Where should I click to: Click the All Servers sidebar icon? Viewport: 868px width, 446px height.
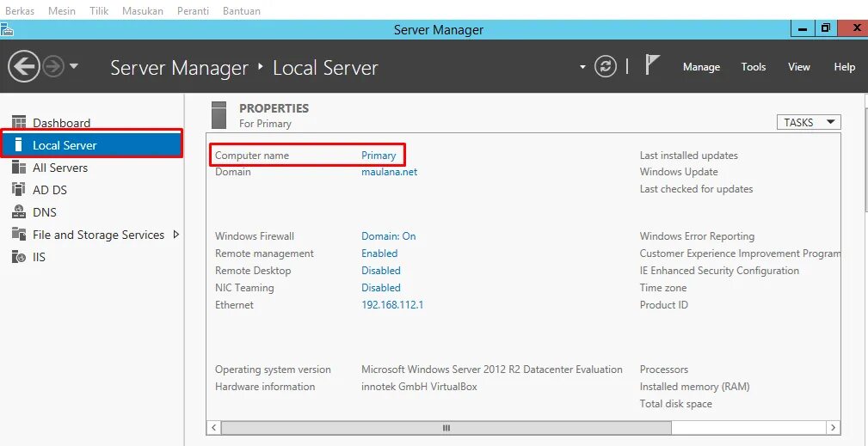click(x=18, y=168)
